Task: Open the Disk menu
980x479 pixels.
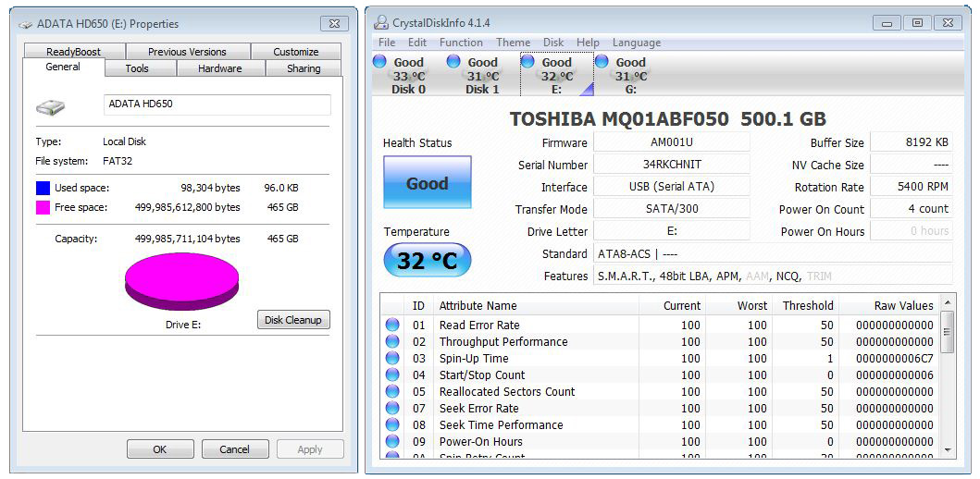Action: pos(553,43)
